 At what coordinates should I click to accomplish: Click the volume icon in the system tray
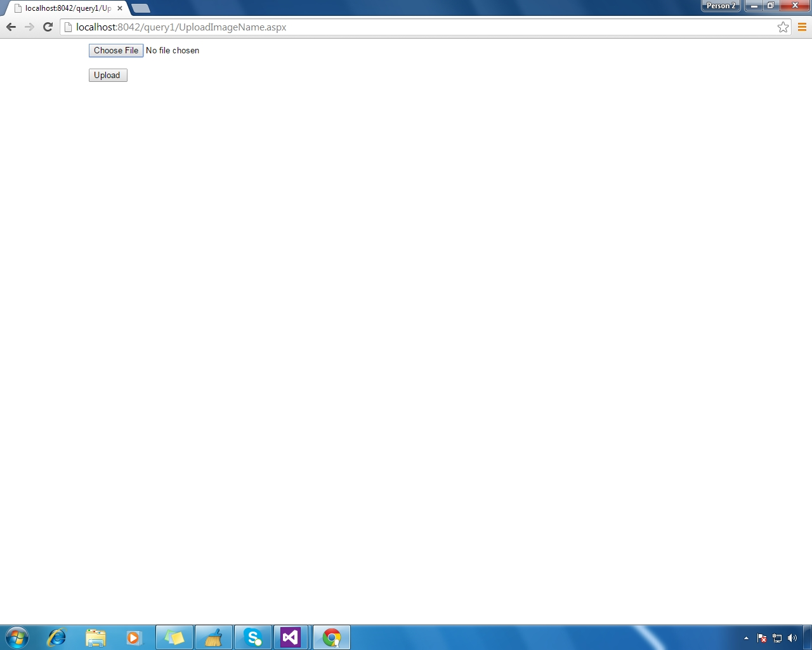(792, 639)
